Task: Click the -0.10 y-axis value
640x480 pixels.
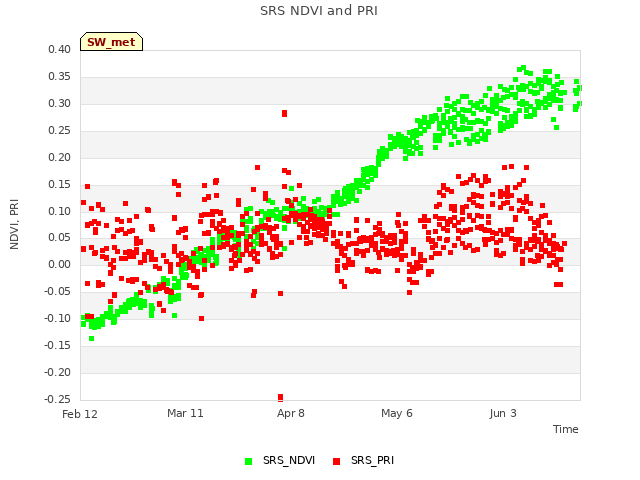Action: pyautogui.click(x=58, y=318)
